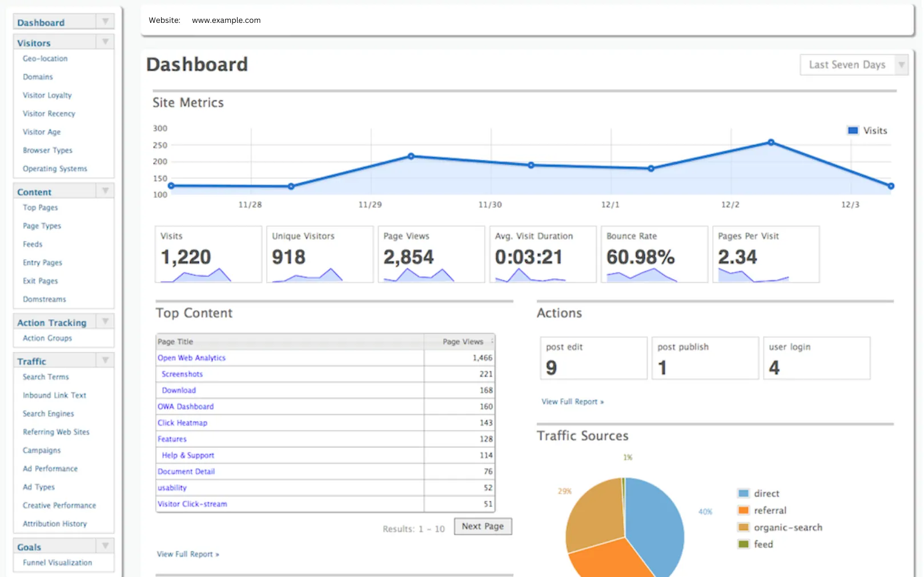This screenshot has width=924, height=577.
Task: Sort by Page Views column arrow
Action: click(492, 342)
